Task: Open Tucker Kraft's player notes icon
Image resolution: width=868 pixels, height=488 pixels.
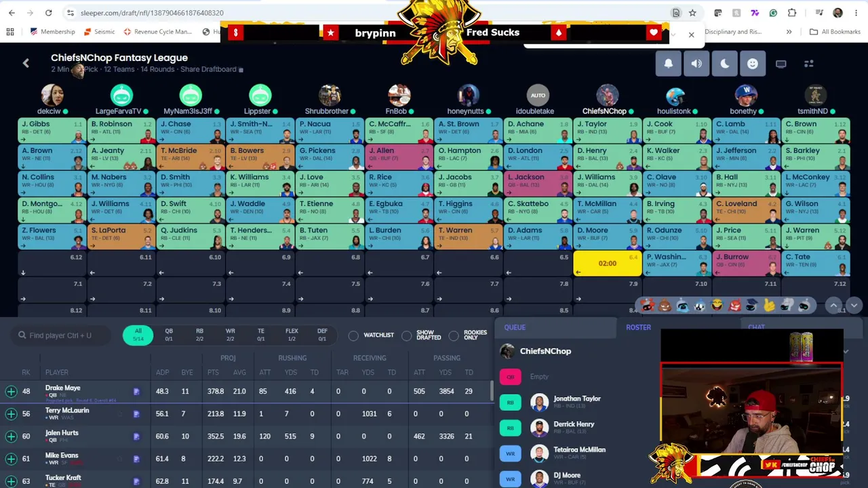Action: (x=136, y=481)
